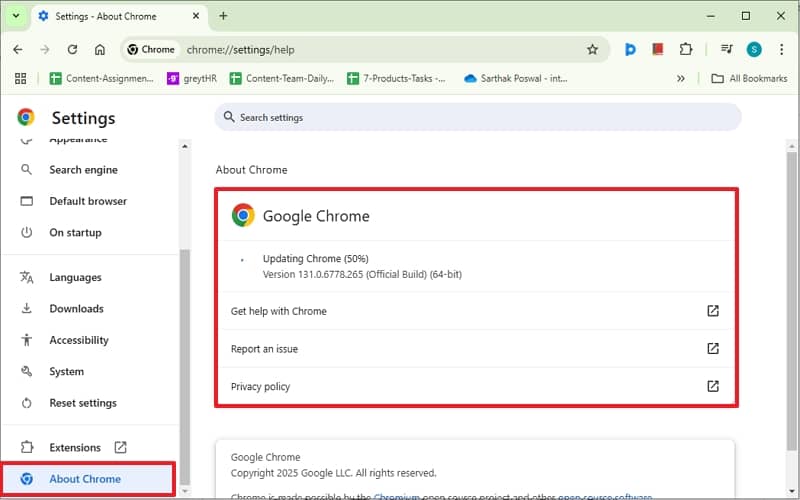
Task: Open Sarthak Poswal bookmark
Action: click(x=515, y=79)
